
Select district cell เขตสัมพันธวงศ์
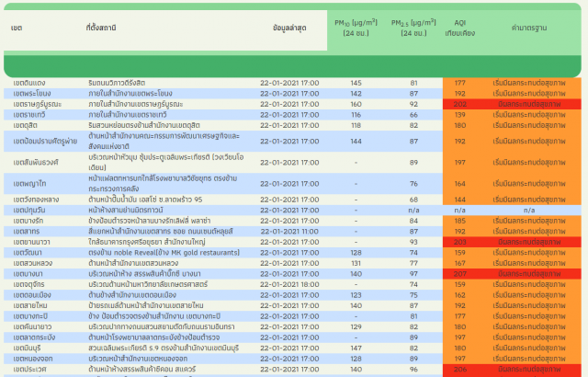click(x=36, y=163)
